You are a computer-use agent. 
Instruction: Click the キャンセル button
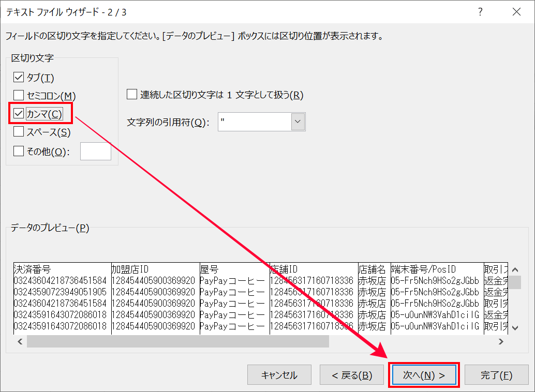click(279, 375)
